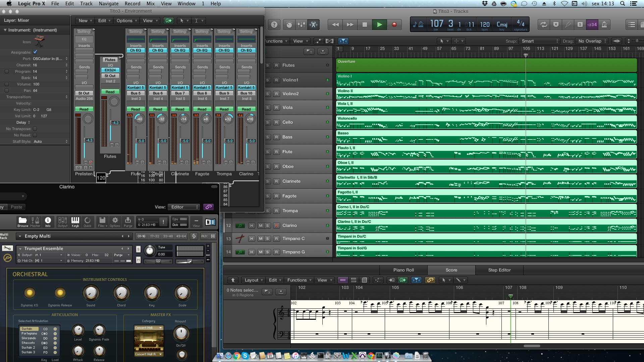
Task: Open the File menu in the menu bar
Action: 55,3
